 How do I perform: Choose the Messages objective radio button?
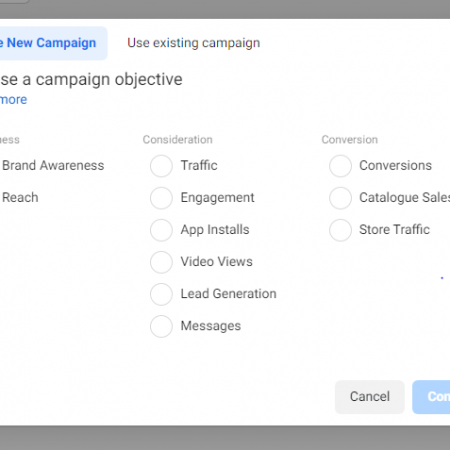(161, 326)
